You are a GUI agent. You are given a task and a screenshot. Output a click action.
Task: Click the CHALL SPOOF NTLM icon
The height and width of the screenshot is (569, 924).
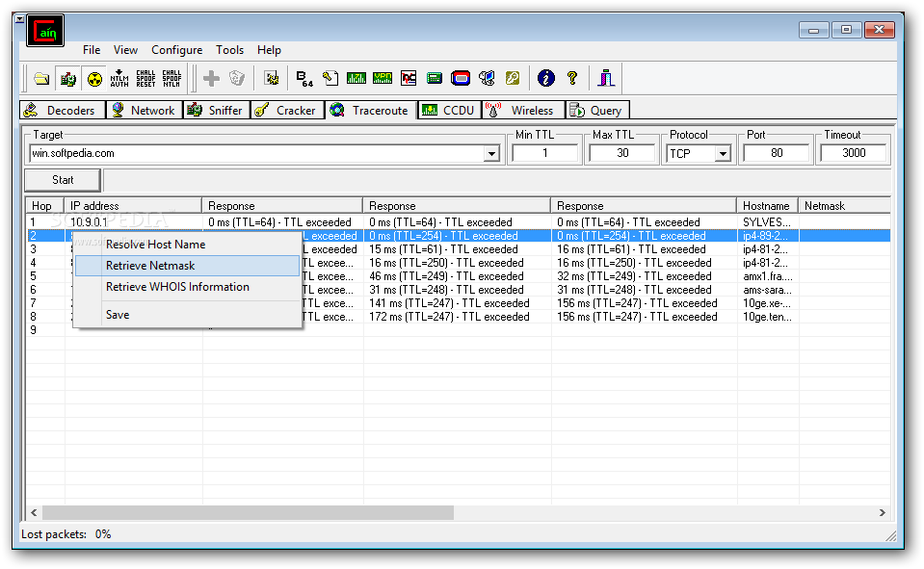pos(172,78)
